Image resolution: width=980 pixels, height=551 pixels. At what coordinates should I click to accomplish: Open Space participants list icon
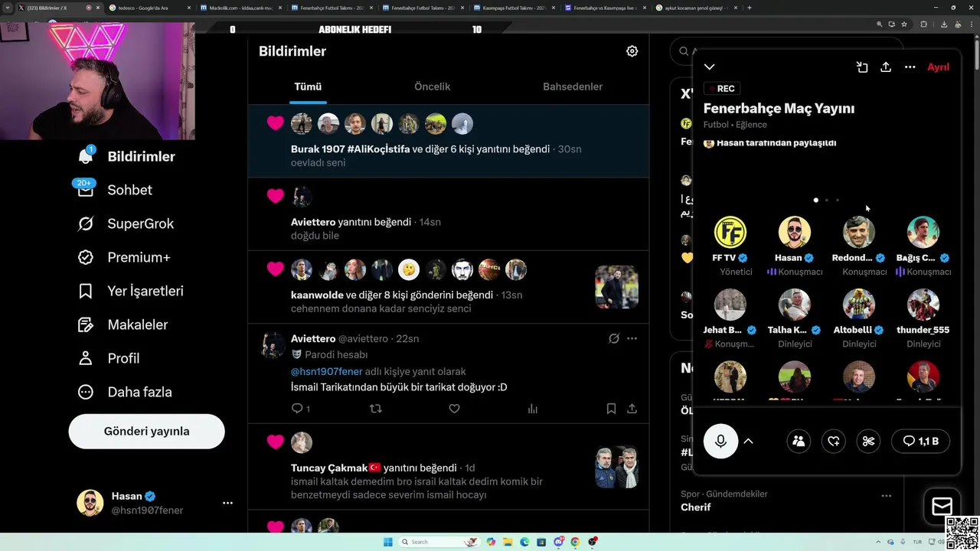coord(799,441)
